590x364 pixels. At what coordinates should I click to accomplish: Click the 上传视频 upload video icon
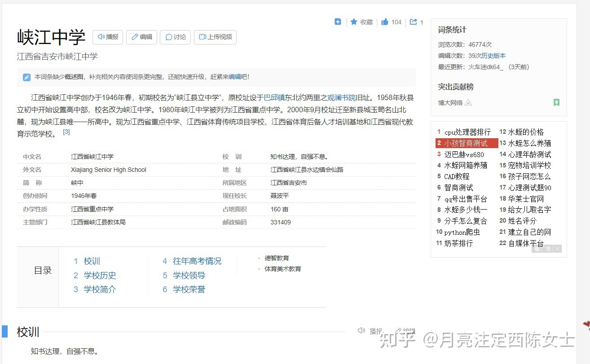[x=203, y=37]
